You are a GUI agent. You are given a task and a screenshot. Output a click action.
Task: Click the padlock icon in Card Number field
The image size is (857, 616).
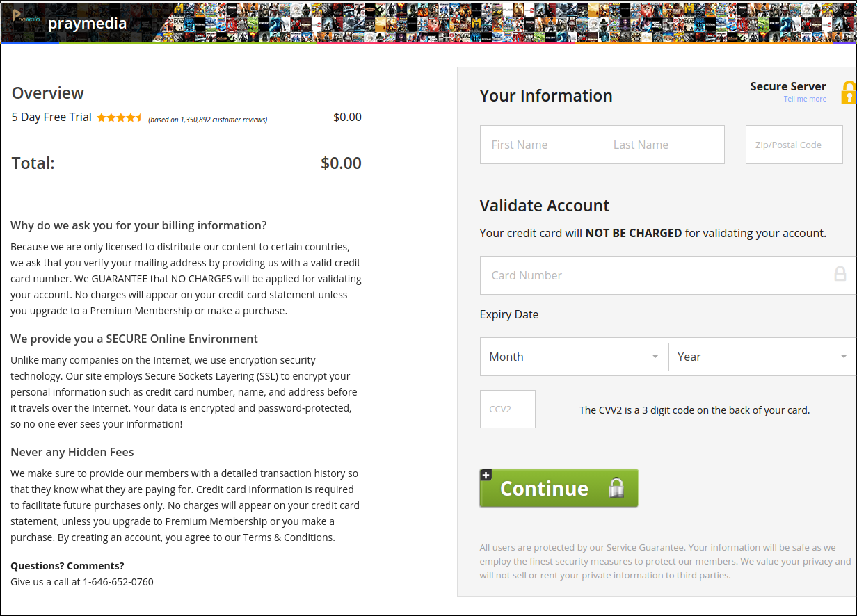tap(840, 274)
